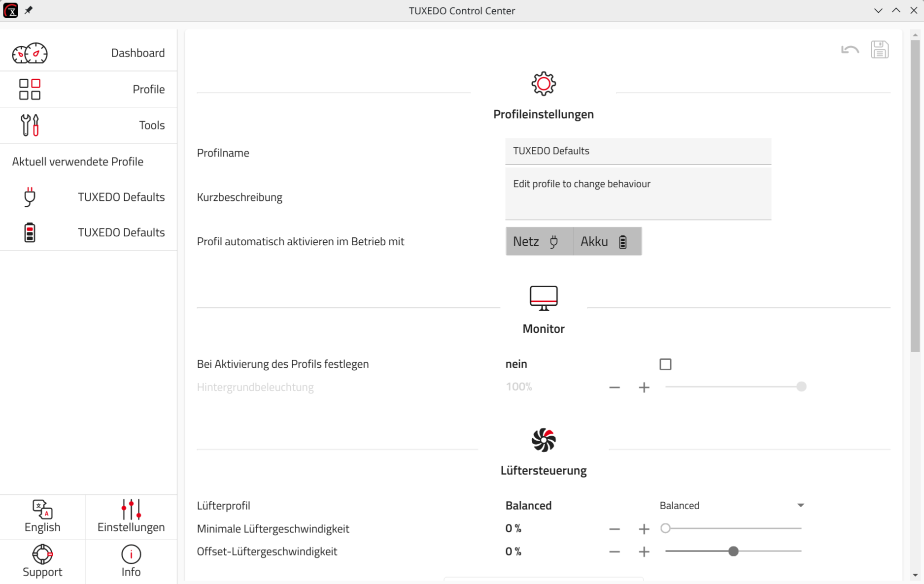924x584 pixels.
Task: Click the Monitor section icon
Action: coord(544,298)
